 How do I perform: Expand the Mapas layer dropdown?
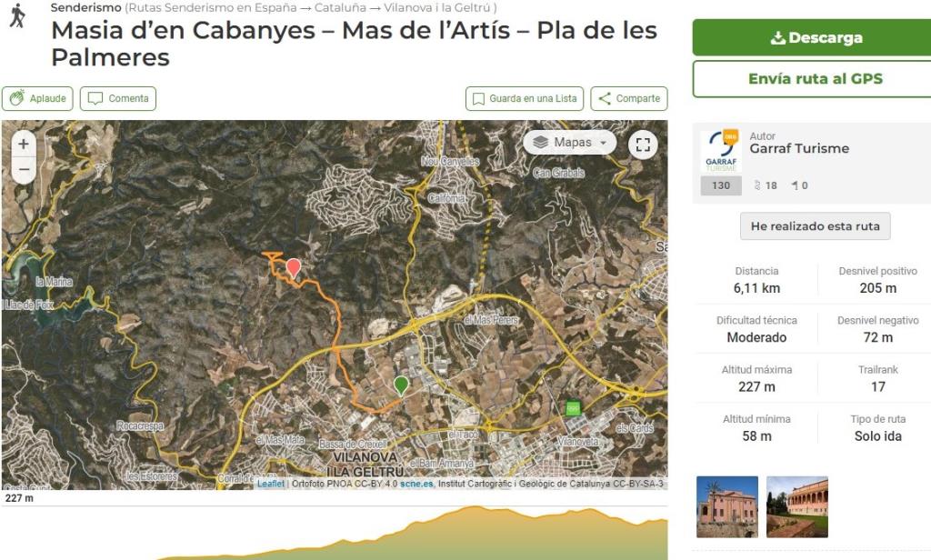pos(570,143)
